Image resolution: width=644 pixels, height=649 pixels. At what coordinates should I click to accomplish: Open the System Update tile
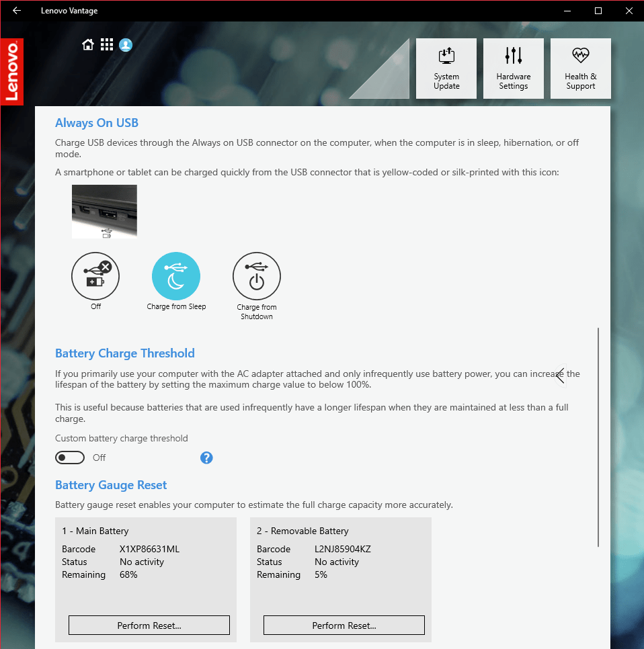[x=446, y=69]
